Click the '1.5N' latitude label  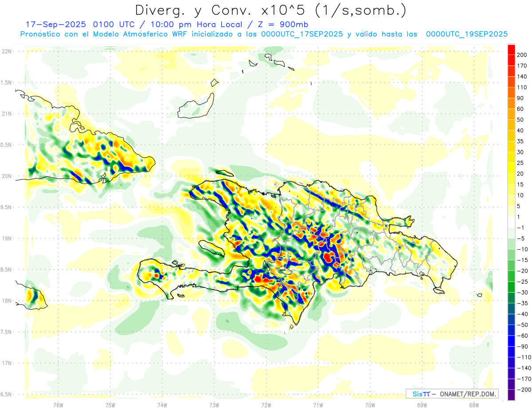(x=7, y=82)
